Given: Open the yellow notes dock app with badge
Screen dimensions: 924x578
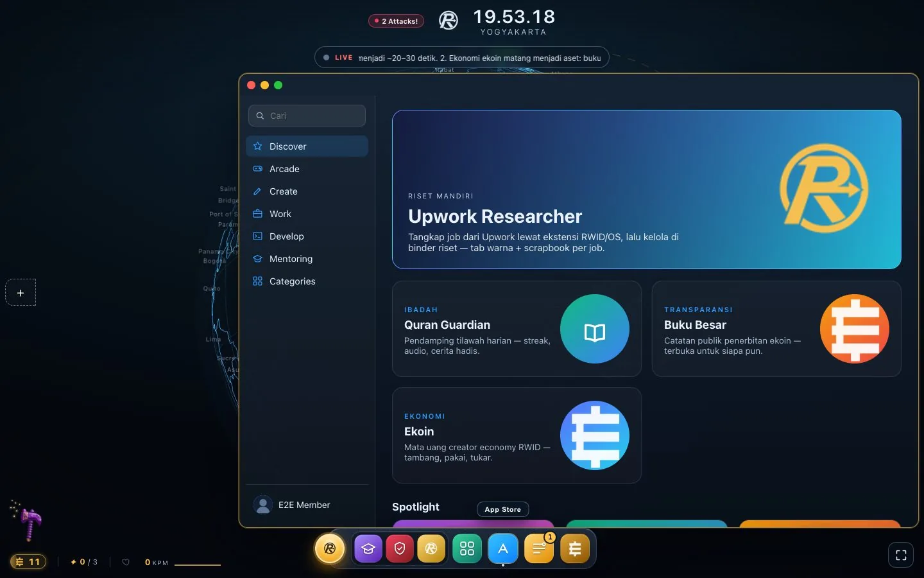Looking at the screenshot, I should coord(539,548).
